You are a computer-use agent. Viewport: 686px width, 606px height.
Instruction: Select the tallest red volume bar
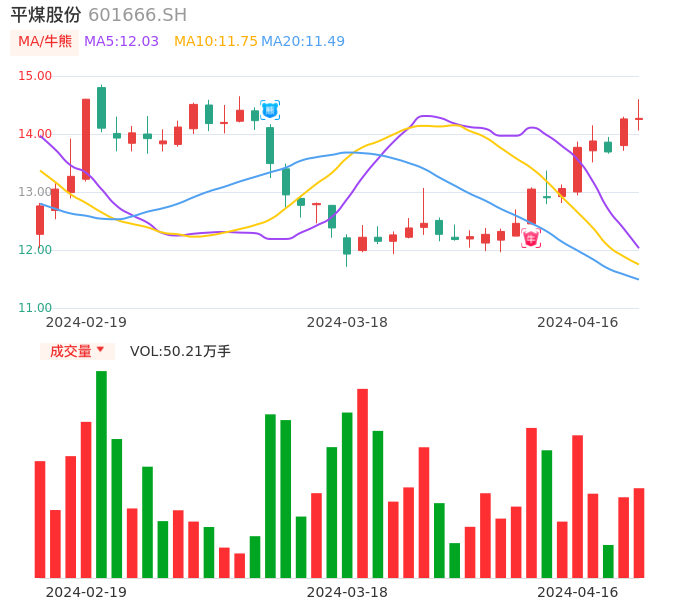(362, 483)
